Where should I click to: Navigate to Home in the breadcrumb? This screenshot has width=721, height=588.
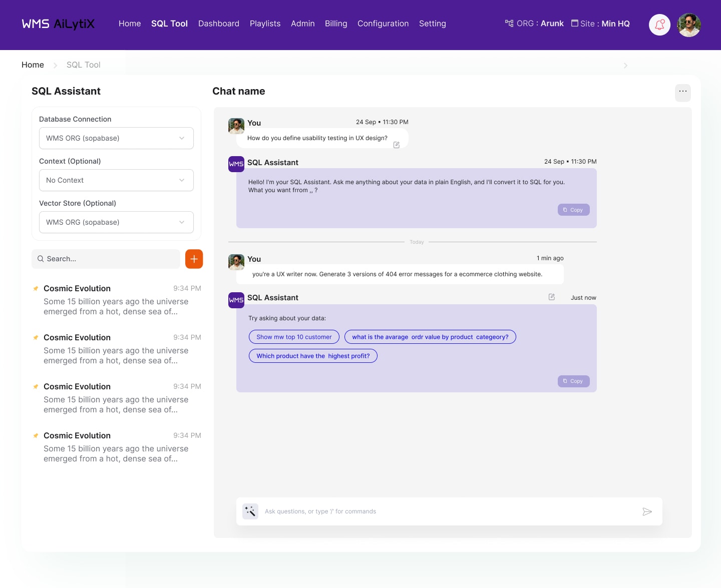pyautogui.click(x=33, y=65)
